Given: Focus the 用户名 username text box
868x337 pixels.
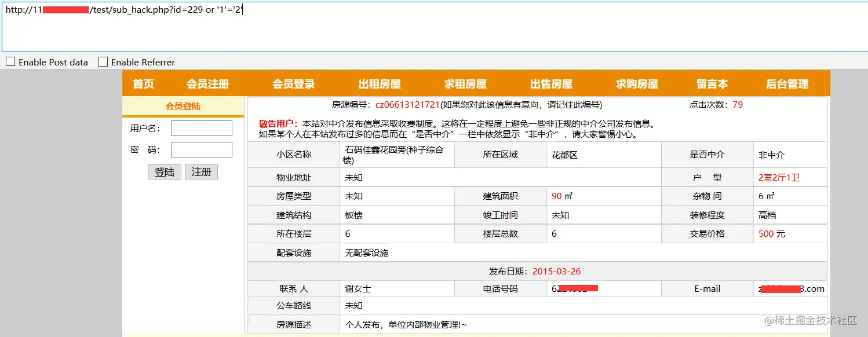Looking at the screenshot, I should [x=201, y=128].
